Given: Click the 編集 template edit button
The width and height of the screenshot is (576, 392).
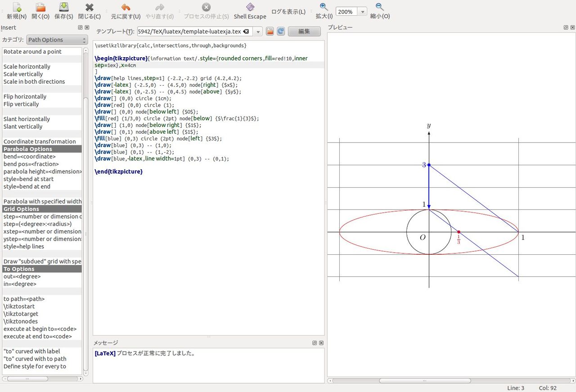Looking at the screenshot, I should point(304,32).
